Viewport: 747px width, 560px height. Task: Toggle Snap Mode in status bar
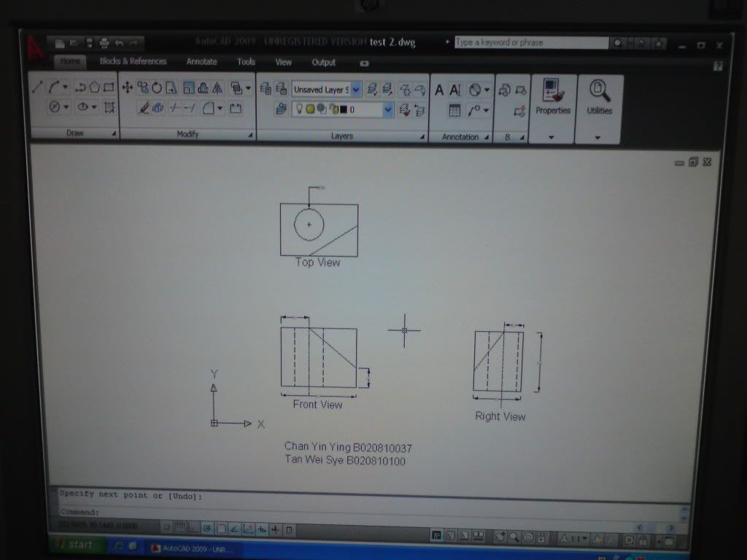pyautogui.click(x=166, y=526)
